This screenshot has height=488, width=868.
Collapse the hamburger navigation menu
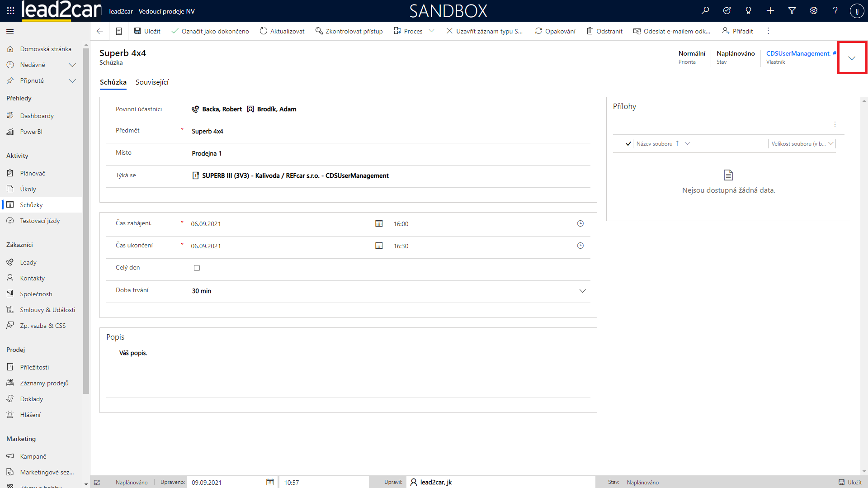click(x=10, y=31)
